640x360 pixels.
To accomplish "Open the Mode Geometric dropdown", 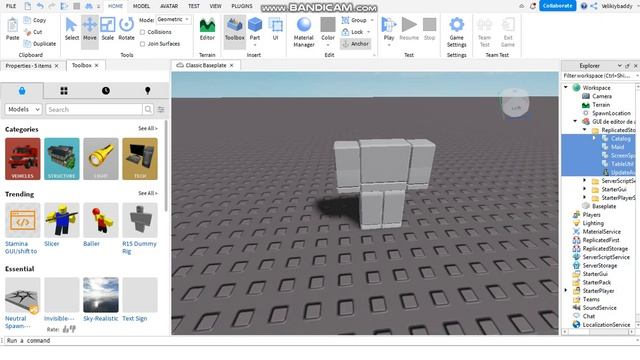I will tap(173, 20).
